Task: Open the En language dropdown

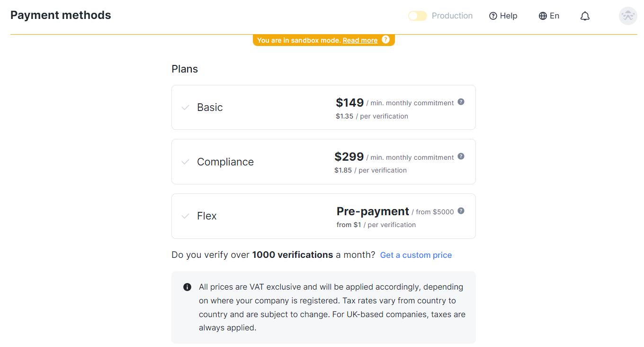Action: coord(555,16)
